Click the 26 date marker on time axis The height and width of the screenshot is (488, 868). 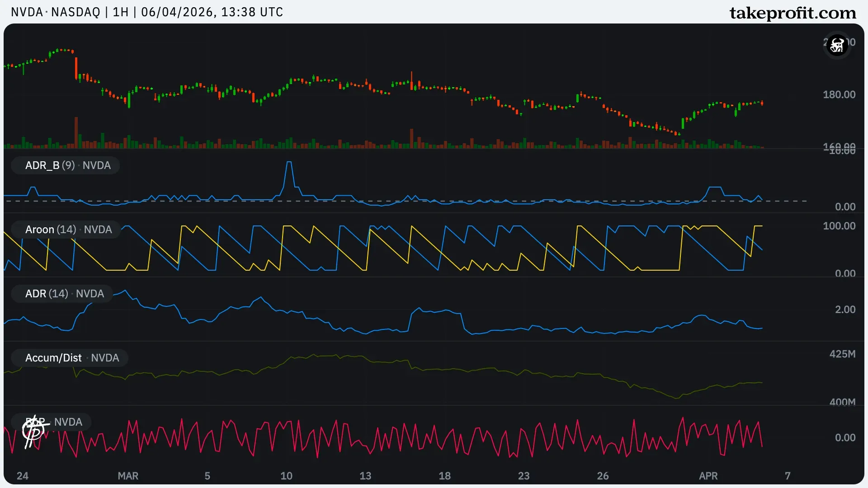(603, 476)
